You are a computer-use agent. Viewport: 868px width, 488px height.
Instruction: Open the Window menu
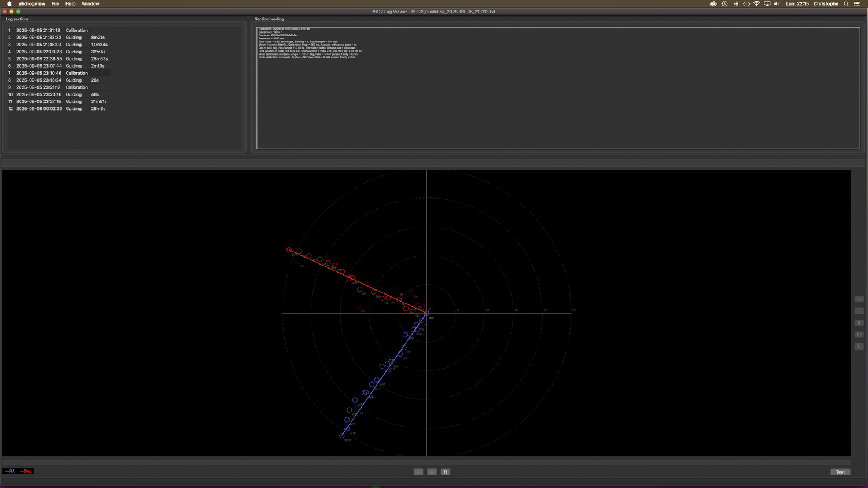pyautogui.click(x=90, y=3)
